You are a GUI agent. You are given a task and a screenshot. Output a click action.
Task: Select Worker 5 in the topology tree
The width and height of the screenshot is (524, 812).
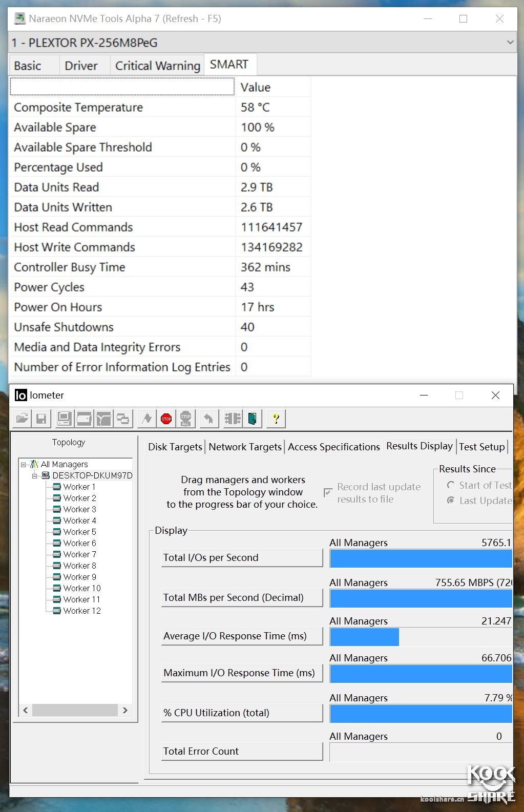coord(79,532)
